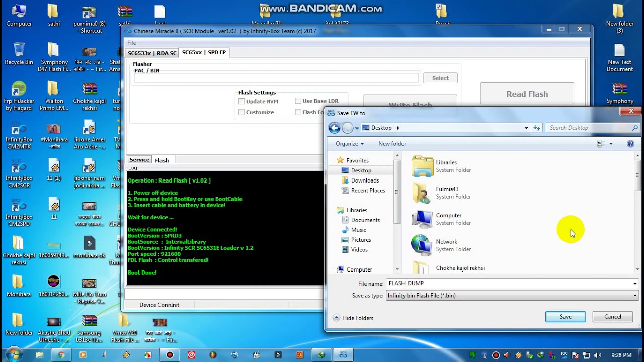Viewport: 644px width, 362px height.
Task: Click the refresh icon beside address bar
Action: point(537,128)
